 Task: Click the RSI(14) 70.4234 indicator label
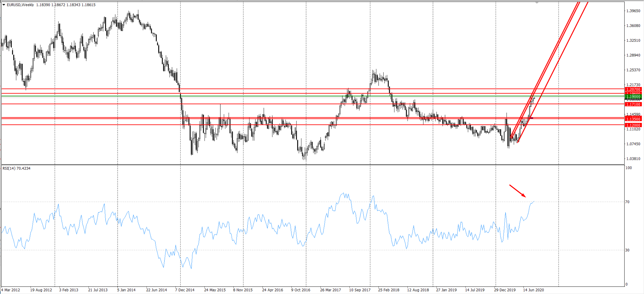point(17,168)
